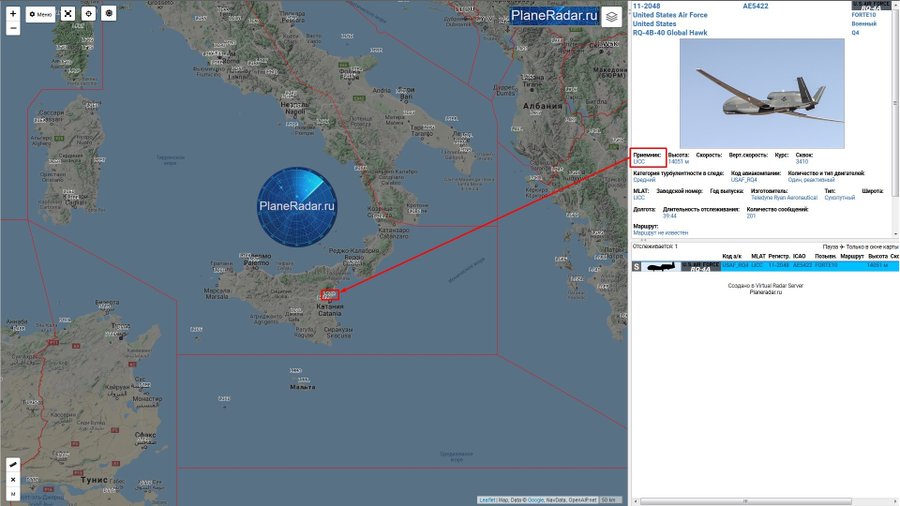Click the squawk value 3410
The height and width of the screenshot is (506, 900).
[801, 162]
